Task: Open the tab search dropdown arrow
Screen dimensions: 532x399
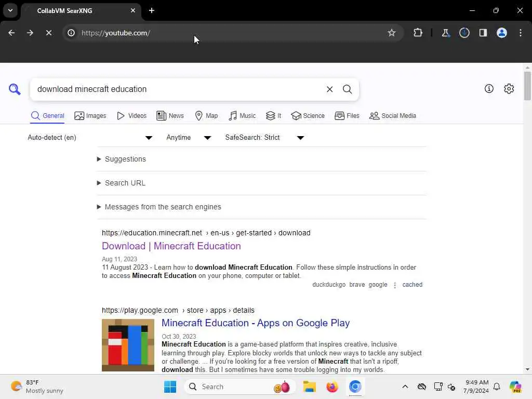Action: (10, 10)
